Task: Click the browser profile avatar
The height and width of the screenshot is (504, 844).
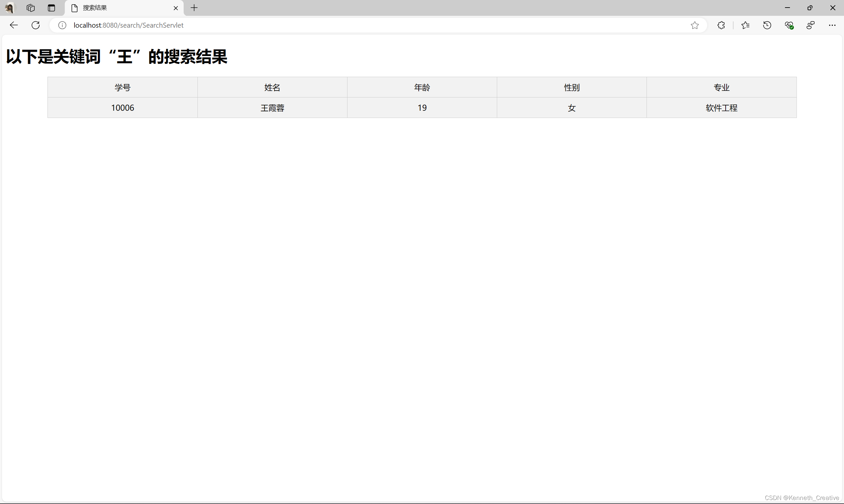Action: click(9, 8)
